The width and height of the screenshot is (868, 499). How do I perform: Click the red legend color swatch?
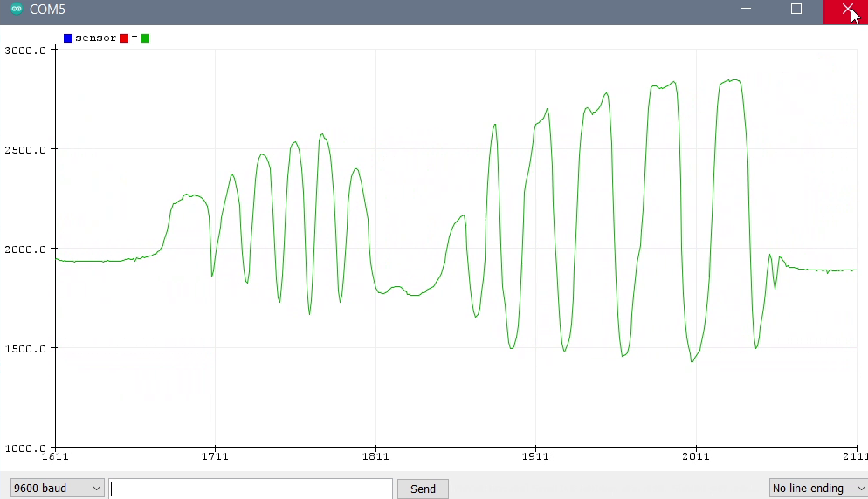[124, 38]
